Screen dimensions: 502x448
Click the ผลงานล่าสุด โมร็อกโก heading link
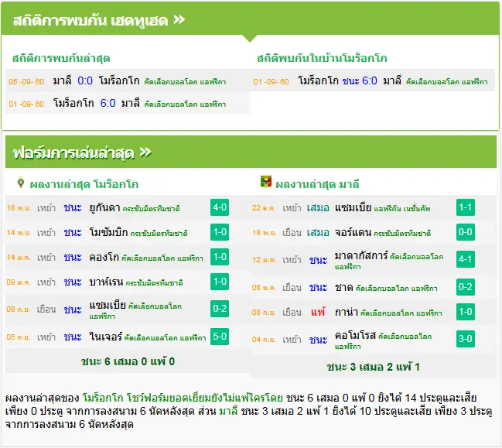click(84, 184)
